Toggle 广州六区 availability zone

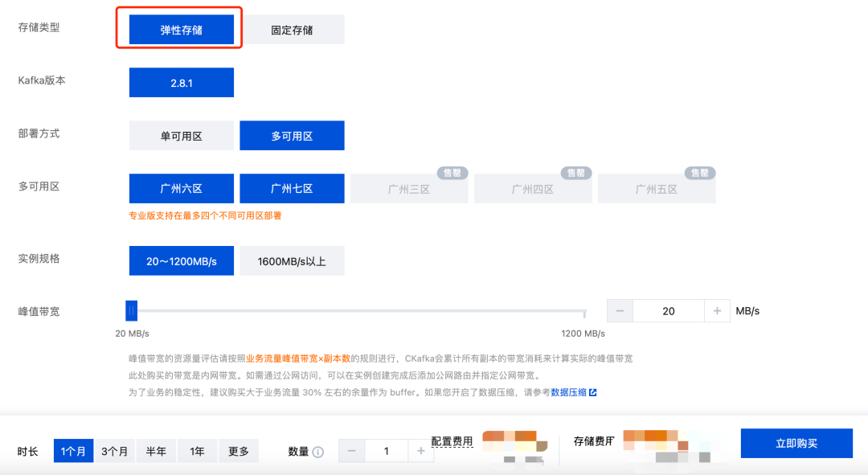[182, 188]
